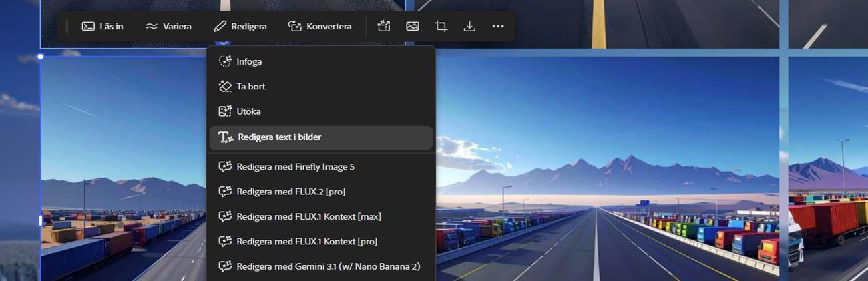868x281 pixels.
Task: Choose Infoga from the edit menu
Action: coord(320,61)
